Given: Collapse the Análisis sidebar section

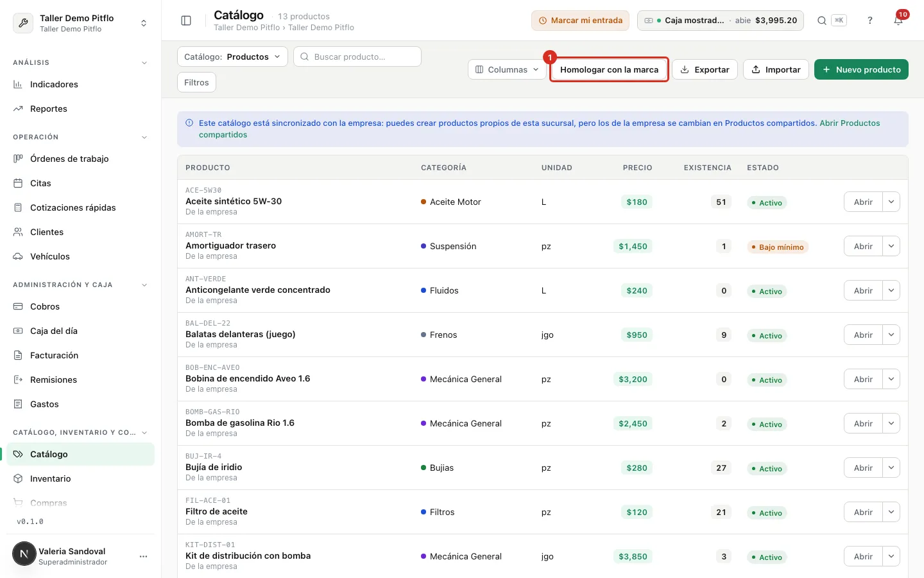Looking at the screenshot, I should [144, 63].
